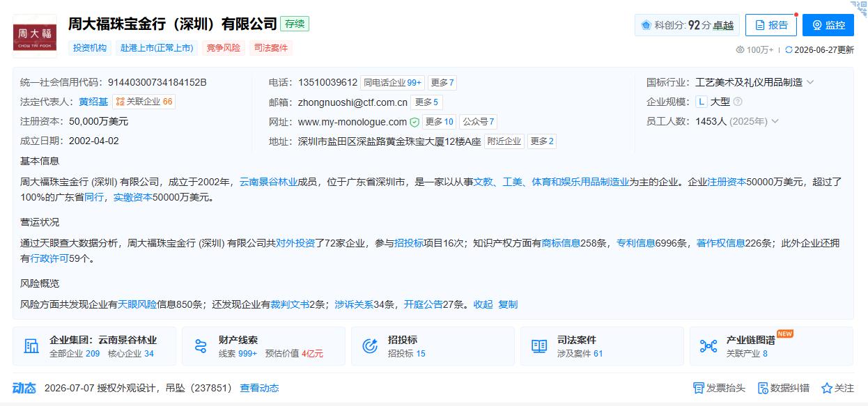Open 线索 999+ in 财产线索 card
The height and width of the screenshot is (406, 868).
click(238, 354)
